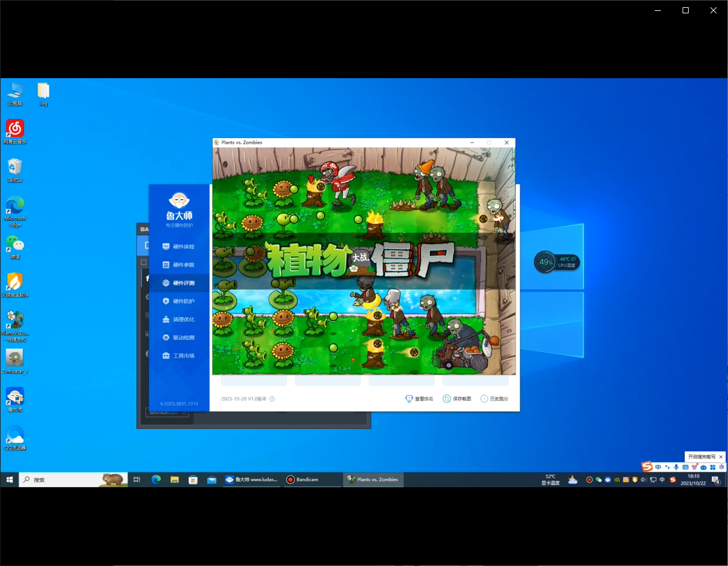Open 驱动检测 in Ludashi sidebar

tap(179, 338)
